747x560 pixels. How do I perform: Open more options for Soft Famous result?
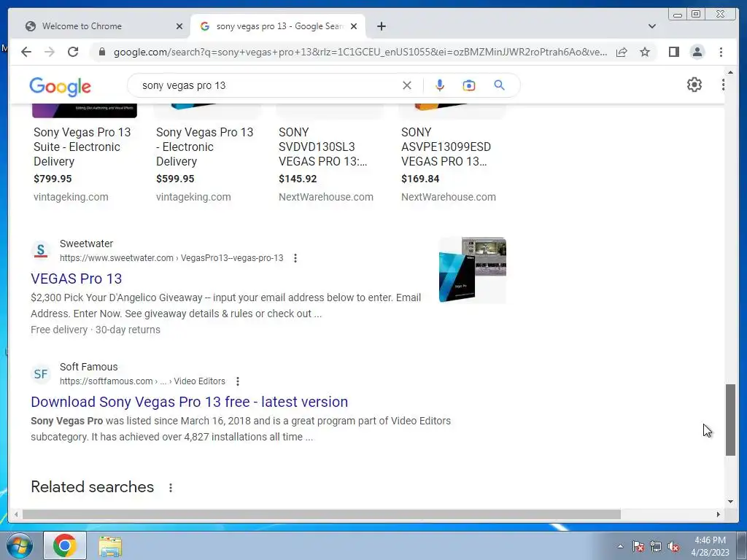238,381
